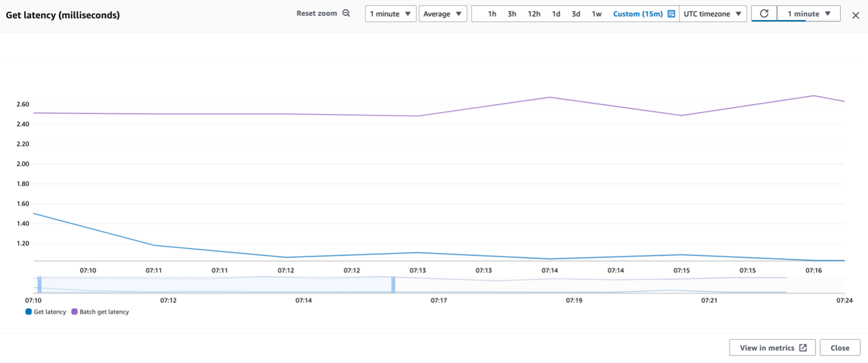Open the 1 minute period dropdown
Viewport: 868px width, 363px height.
[390, 13]
